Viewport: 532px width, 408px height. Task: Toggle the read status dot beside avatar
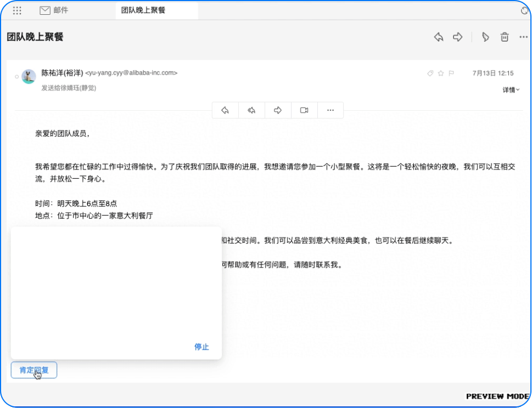pyautogui.click(x=17, y=77)
